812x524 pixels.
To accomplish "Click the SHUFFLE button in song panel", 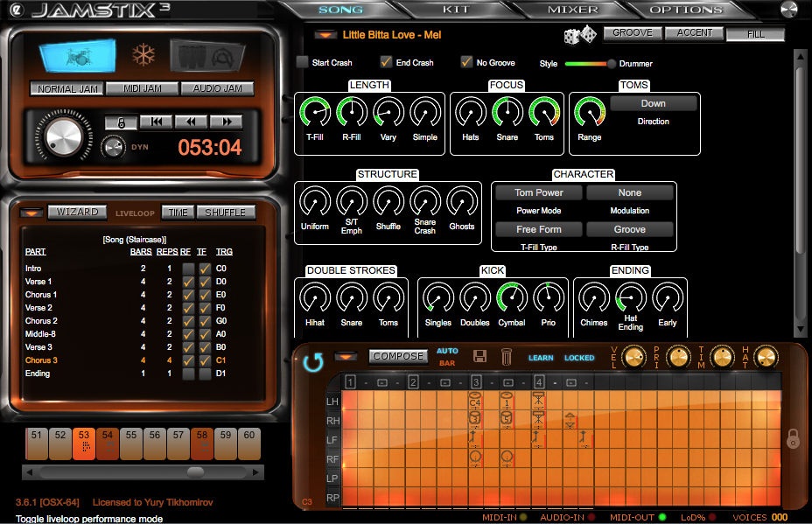I will pos(225,213).
